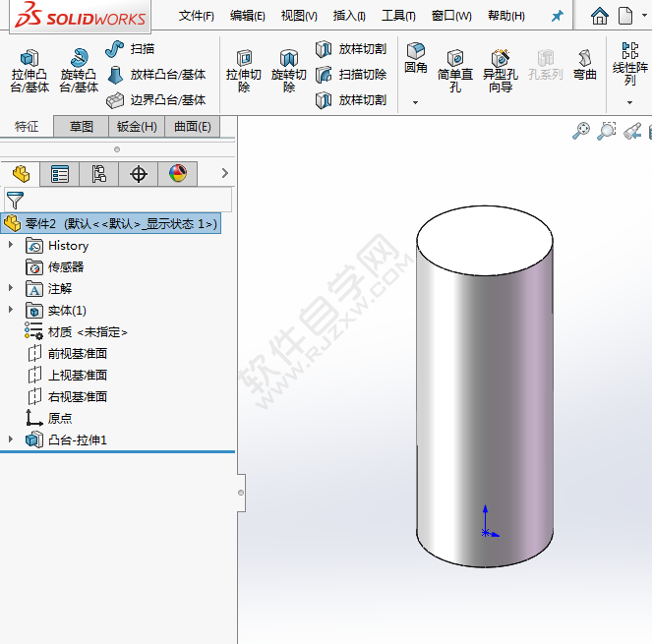The height and width of the screenshot is (644, 652).
Task: Switch to the 特征 features tab
Action: click(27, 127)
